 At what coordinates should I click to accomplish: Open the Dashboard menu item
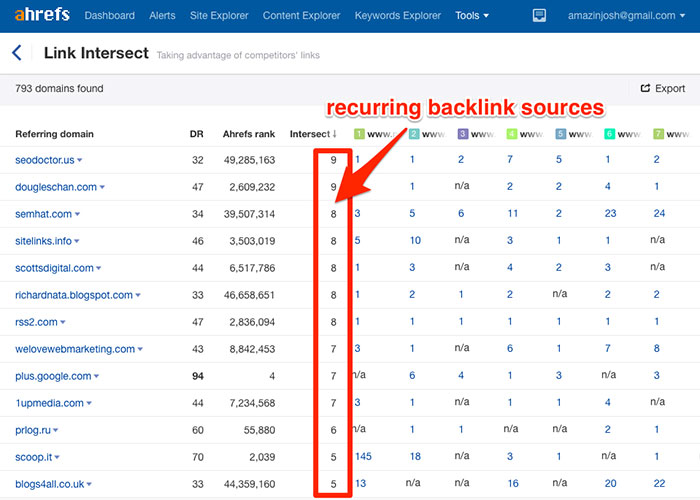109,16
